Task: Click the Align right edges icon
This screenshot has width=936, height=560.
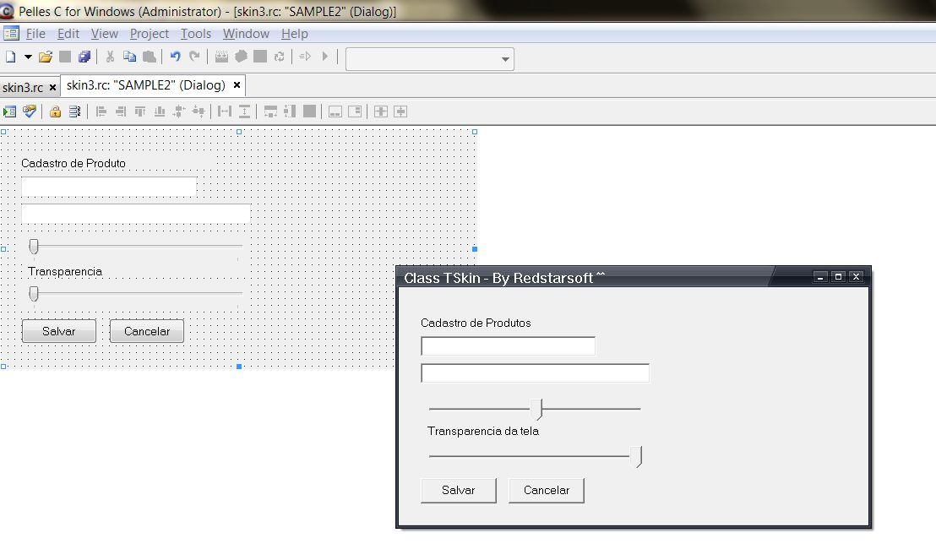Action: click(121, 111)
